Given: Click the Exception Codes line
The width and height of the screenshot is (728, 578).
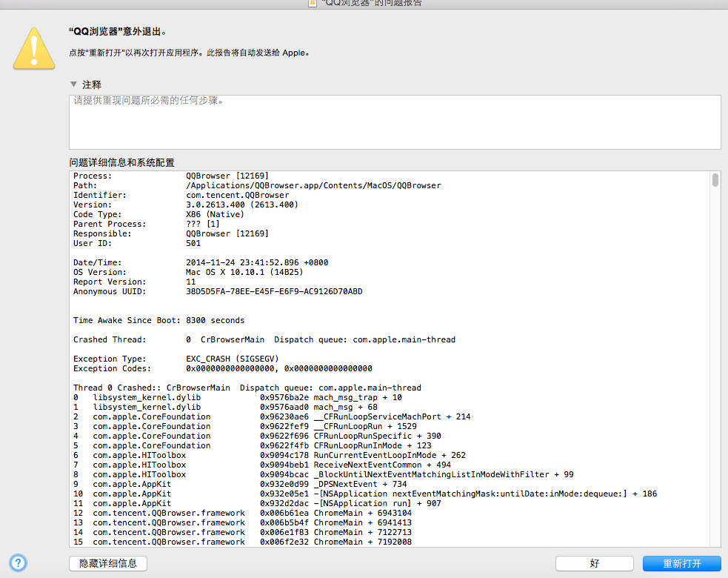Looking at the screenshot, I should tap(222, 368).
